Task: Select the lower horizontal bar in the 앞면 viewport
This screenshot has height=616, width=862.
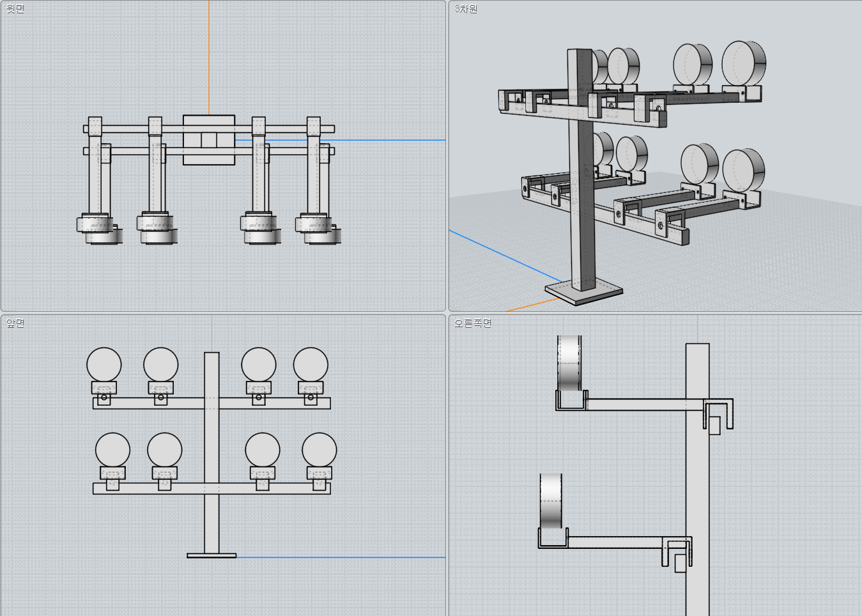Action: point(212,488)
